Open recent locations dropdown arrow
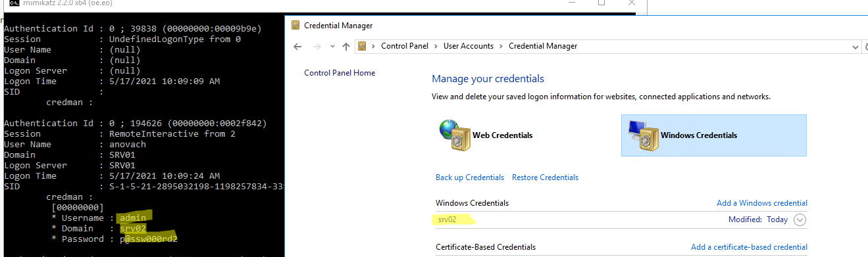Screen dimensions: 868x257 (332, 47)
